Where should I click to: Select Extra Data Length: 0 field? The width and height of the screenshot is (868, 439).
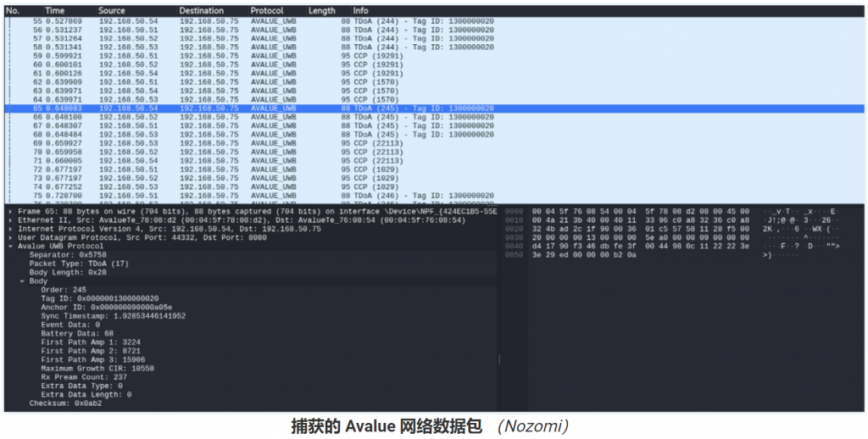[x=86, y=395]
